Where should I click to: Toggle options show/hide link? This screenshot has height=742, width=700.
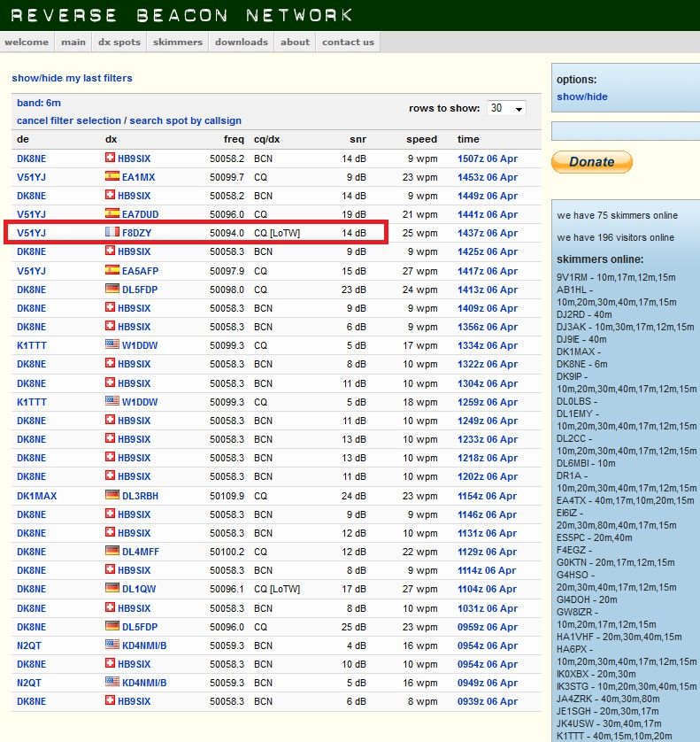[x=582, y=97]
